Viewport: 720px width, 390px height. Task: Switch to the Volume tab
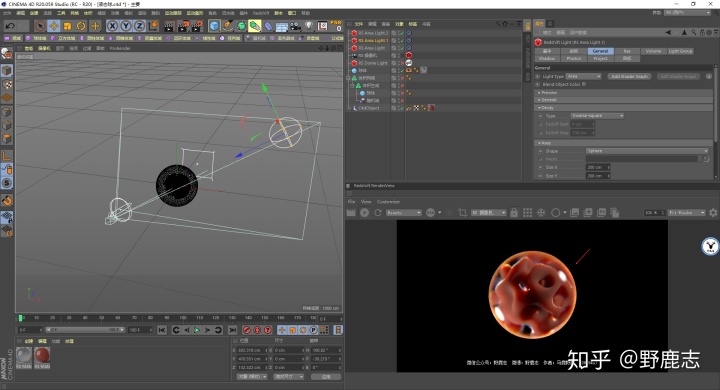(653, 51)
